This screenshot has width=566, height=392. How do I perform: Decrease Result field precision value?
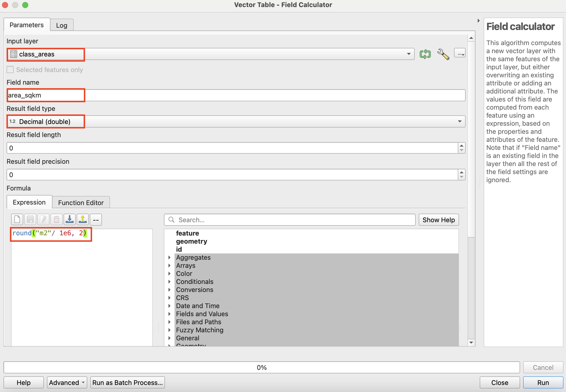pyautogui.click(x=461, y=177)
